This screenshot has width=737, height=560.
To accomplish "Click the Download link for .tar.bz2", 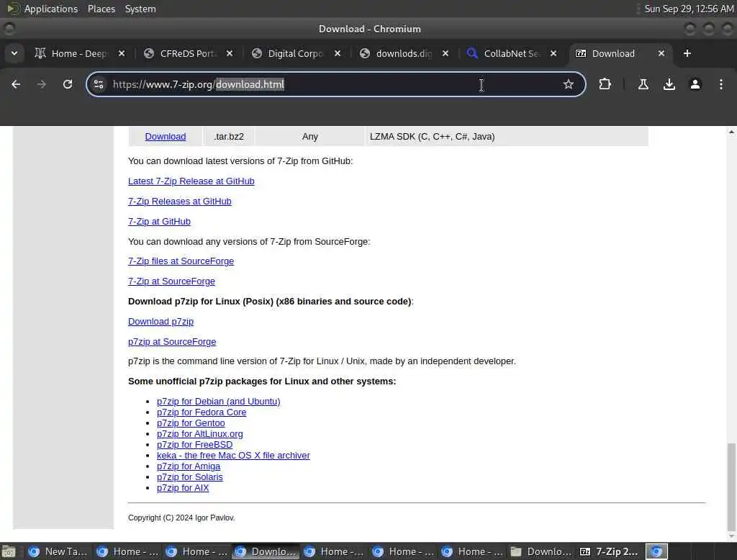I will click(x=166, y=136).
